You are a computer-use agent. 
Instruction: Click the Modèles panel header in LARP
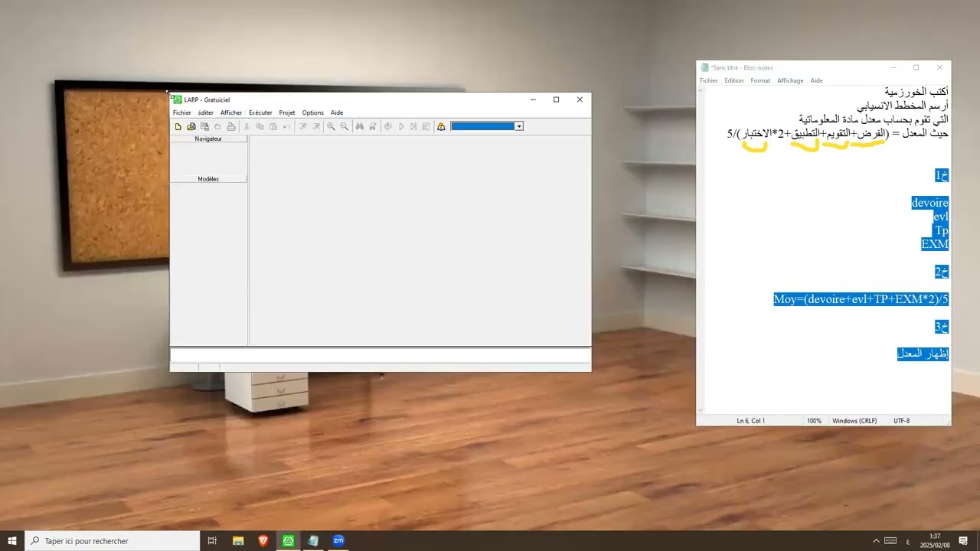pos(208,179)
